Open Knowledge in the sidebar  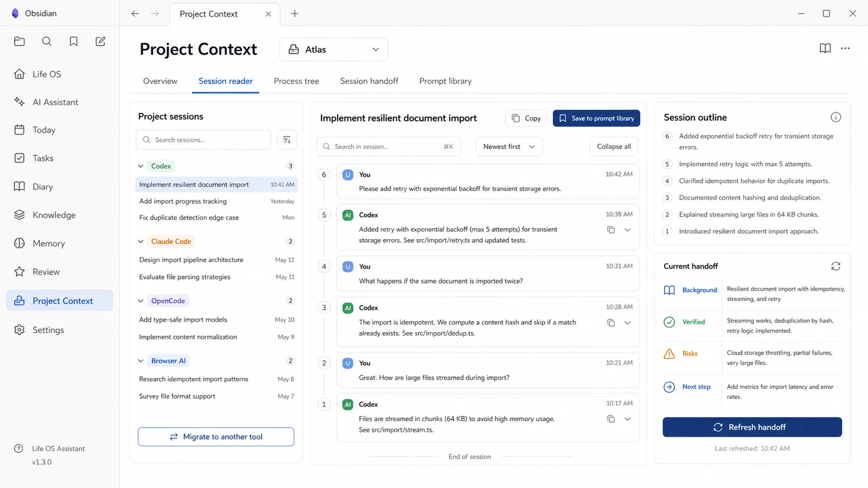pyautogui.click(x=60, y=215)
